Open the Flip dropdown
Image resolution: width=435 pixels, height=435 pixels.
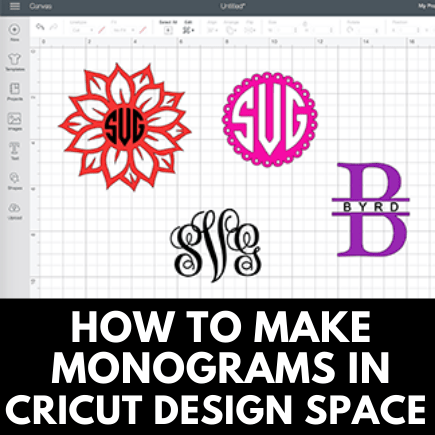pos(250,30)
